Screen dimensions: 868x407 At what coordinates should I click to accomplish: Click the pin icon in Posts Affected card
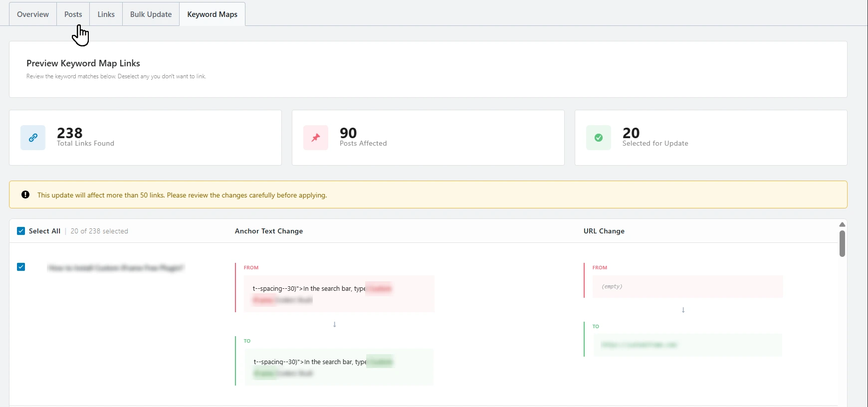point(316,138)
